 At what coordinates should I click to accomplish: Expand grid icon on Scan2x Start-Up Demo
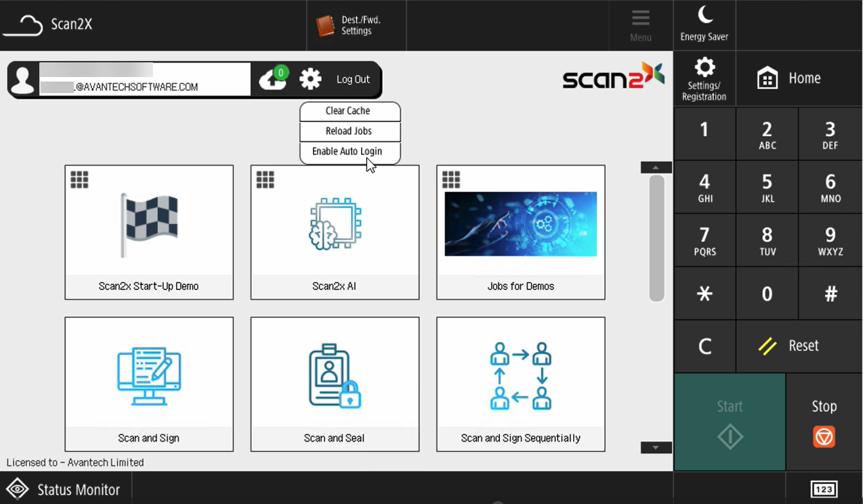(x=80, y=180)
